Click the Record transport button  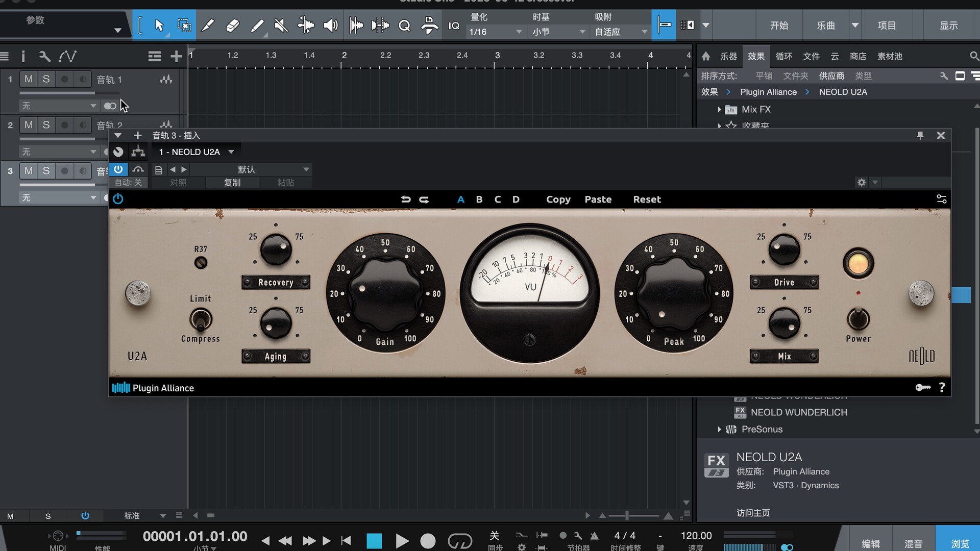pos(428,541)
